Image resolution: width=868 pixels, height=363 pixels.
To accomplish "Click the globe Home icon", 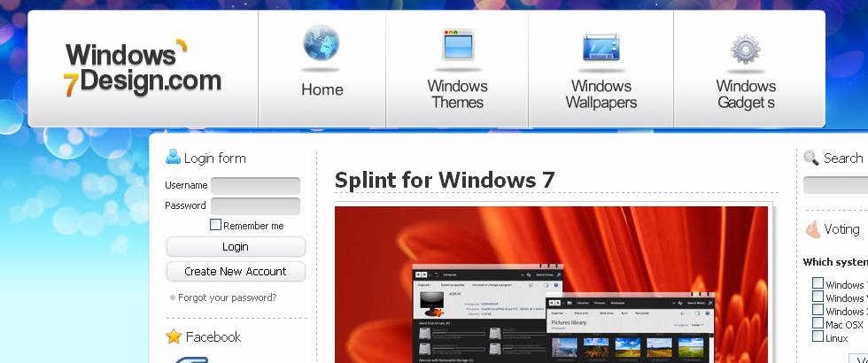I will [x=321, y=43].
